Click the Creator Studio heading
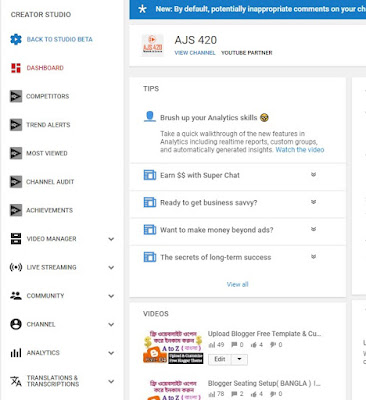 (x=41, y=15)
